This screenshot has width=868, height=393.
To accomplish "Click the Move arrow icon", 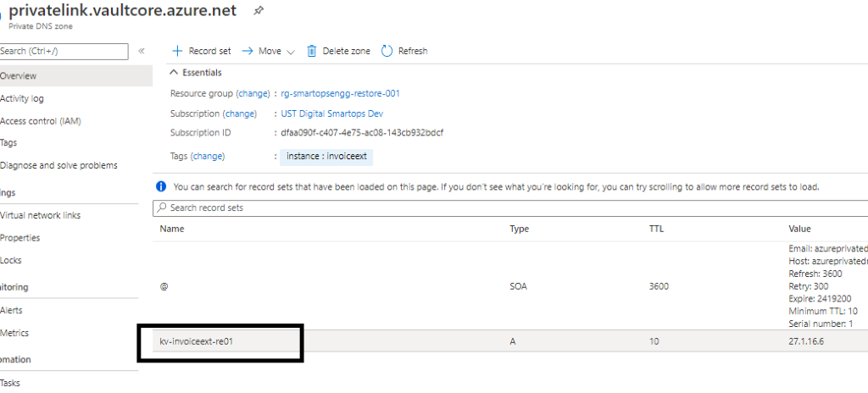I will (248, 51).
